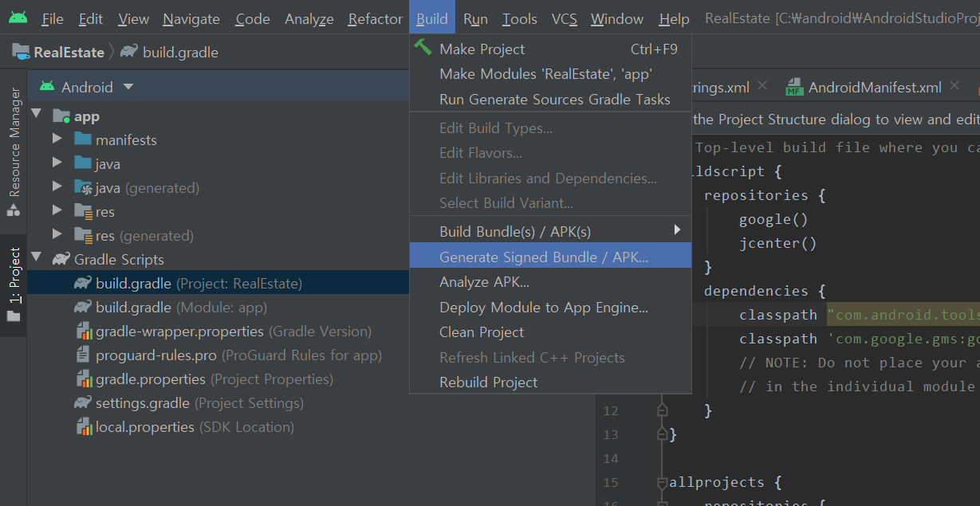Expand the manifests folder
The image size is (980, 506).
pyautogui.click(x=57, y=139)
